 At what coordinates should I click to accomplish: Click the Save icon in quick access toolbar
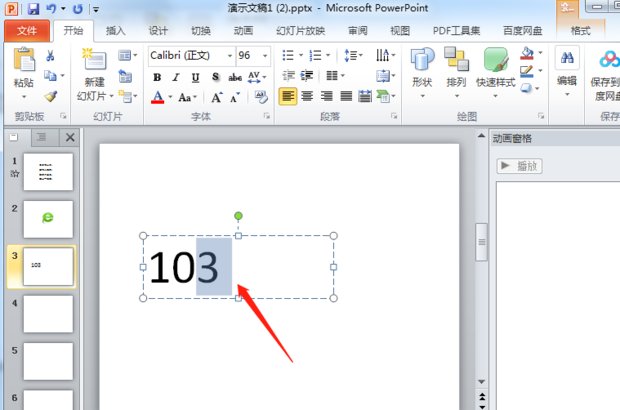coord(34,9)
